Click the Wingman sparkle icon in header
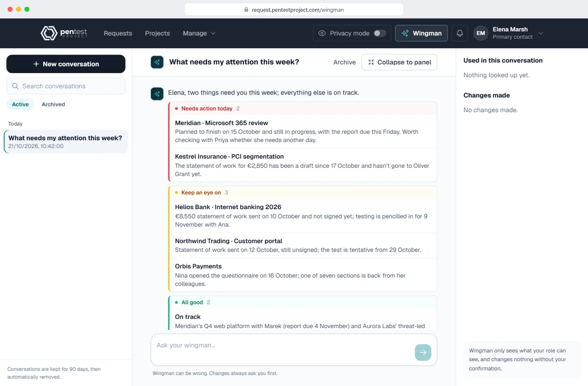This screenshot has height=386, width=588. click(x=405, y=33)
